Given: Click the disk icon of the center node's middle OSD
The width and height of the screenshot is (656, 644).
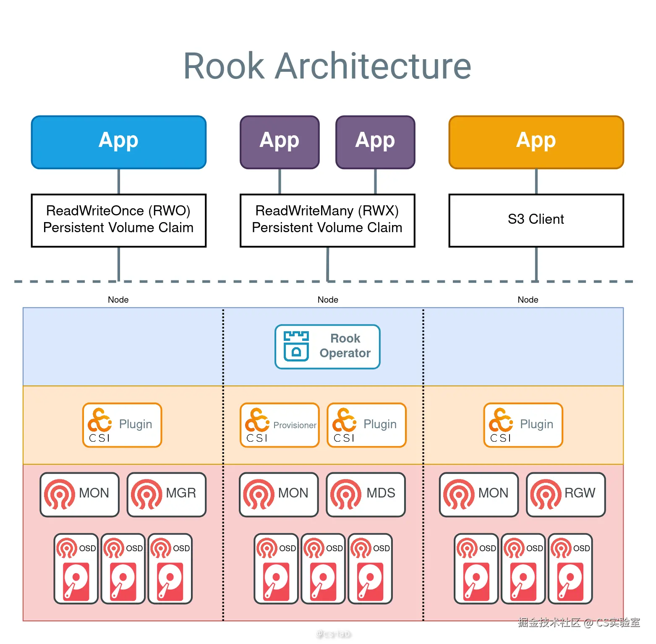Looking at the screenshot, I should point(323,581).
